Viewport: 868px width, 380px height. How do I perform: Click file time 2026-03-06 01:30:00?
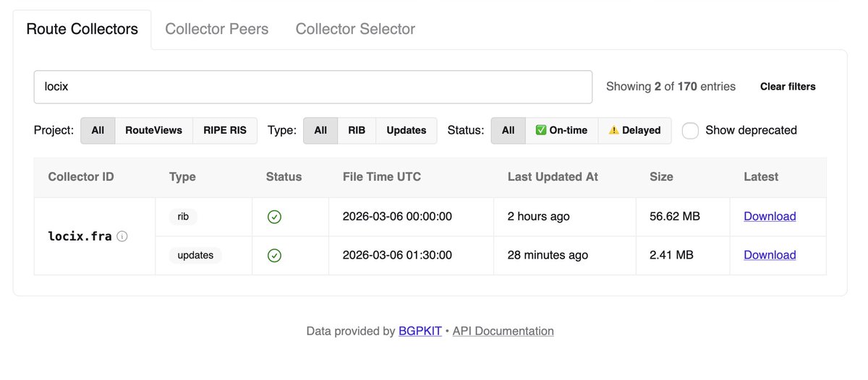[x=397, y=255]
